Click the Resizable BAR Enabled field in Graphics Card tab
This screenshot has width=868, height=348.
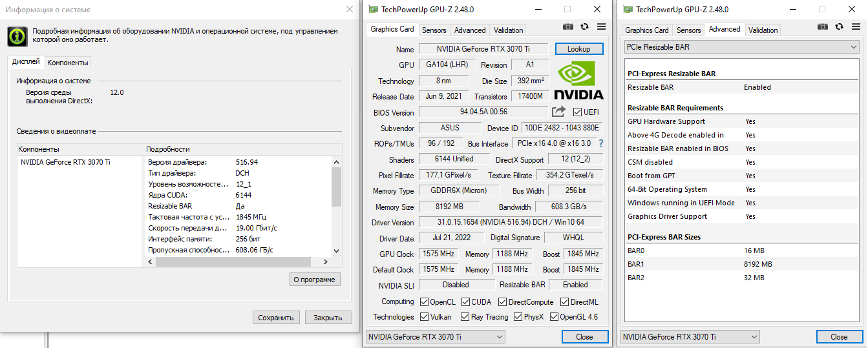[576, 285]
